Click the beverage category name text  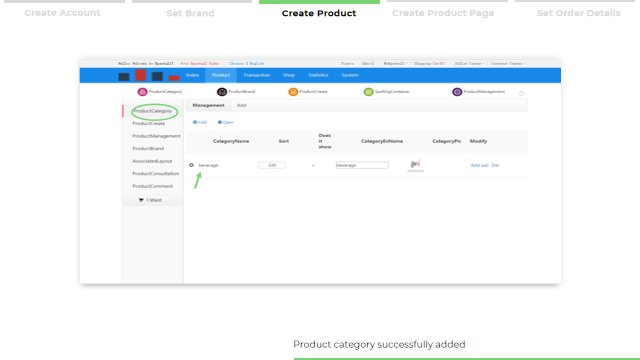point(208,165)
